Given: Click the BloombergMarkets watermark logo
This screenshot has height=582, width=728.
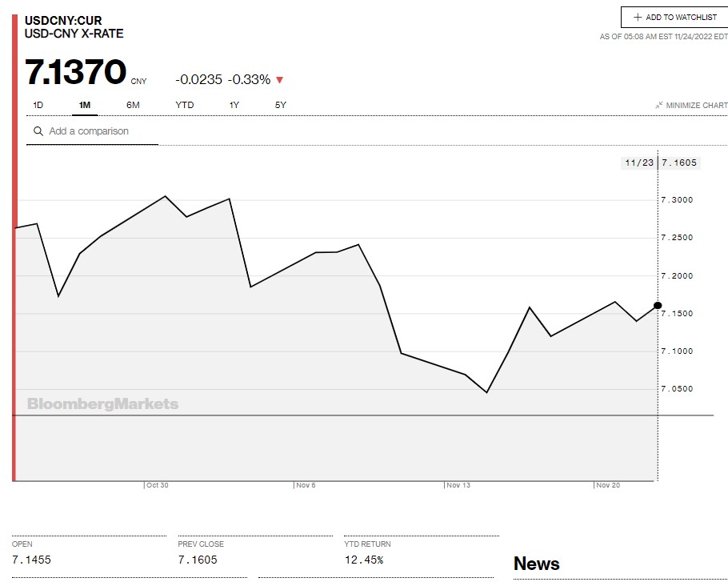Looking at the screenshot, I should pyautogui.click(x=102, y=403).
